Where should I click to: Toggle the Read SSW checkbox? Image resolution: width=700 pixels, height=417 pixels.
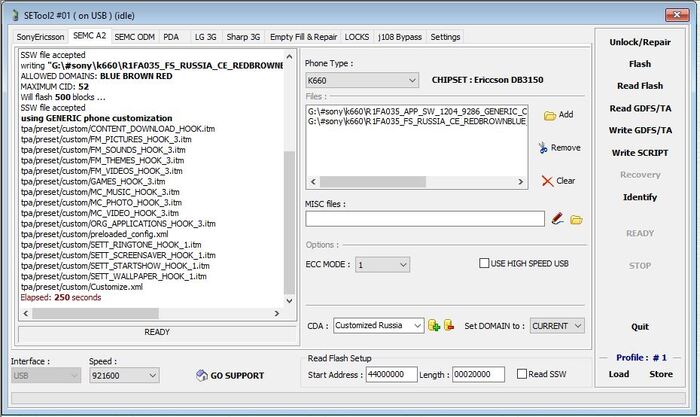521,374
